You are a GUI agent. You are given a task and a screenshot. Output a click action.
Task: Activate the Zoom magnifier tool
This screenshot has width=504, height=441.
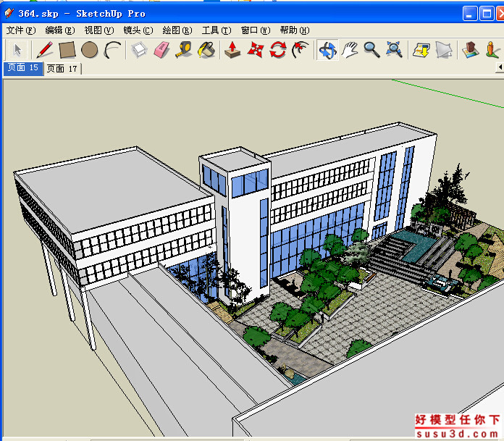point(372,50)
